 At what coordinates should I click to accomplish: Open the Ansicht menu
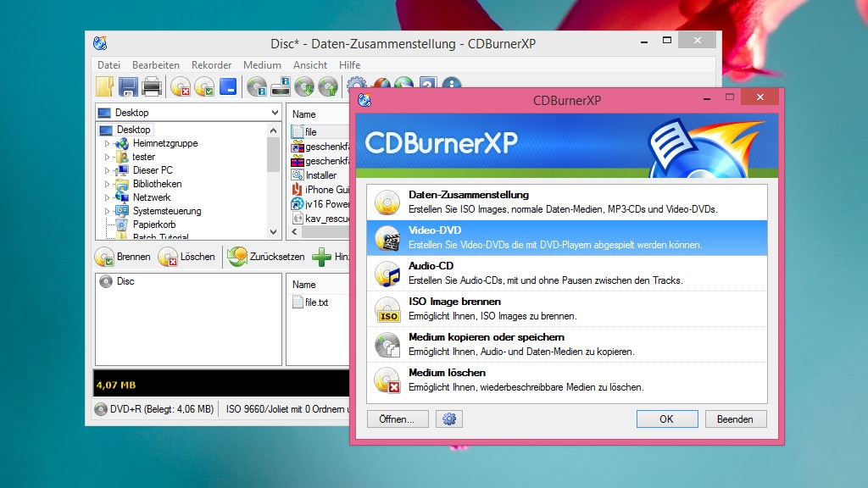point(310,64)
